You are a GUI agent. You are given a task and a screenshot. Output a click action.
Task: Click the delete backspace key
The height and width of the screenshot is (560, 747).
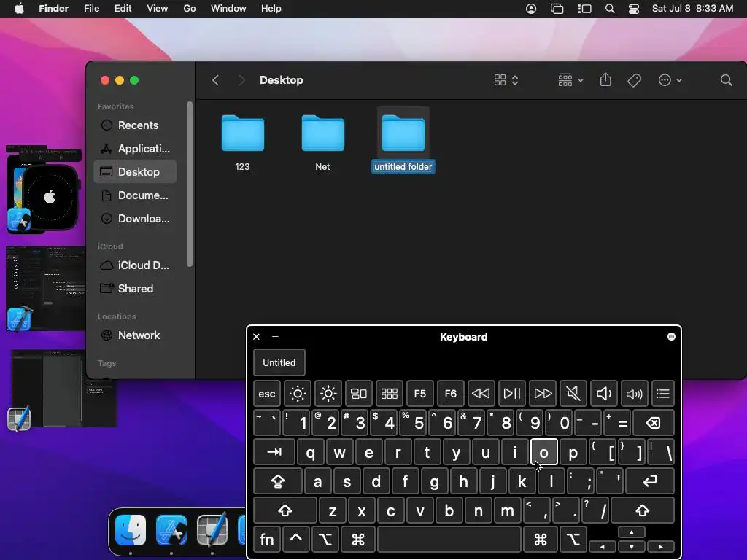pyautogui.click(x=654, y=423)
